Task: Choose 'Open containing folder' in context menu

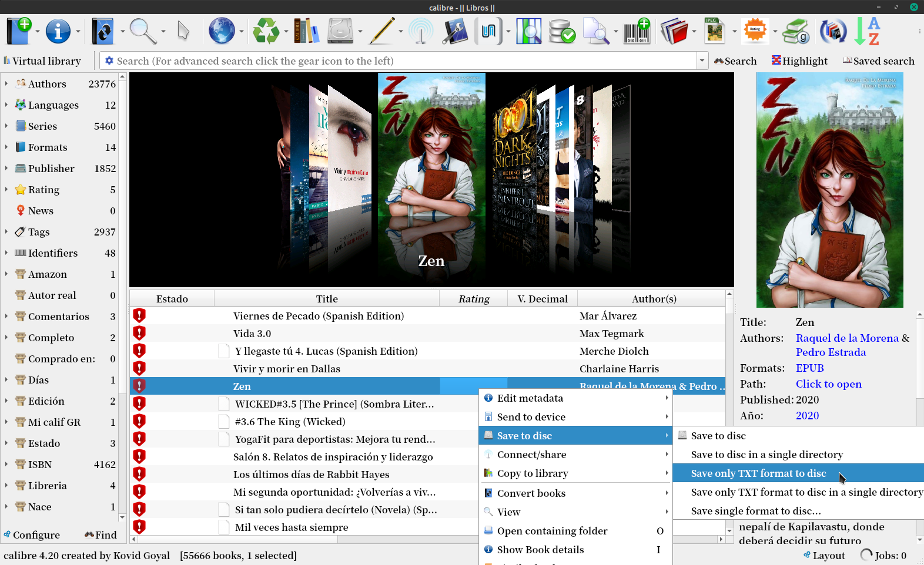Action: (x=576, y=531)
